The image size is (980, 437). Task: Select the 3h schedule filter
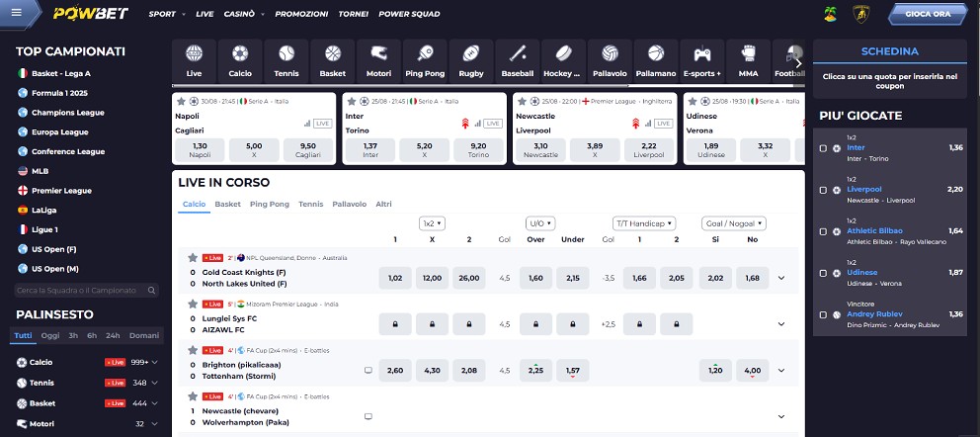pyautogui.click(x=73, y=335)
